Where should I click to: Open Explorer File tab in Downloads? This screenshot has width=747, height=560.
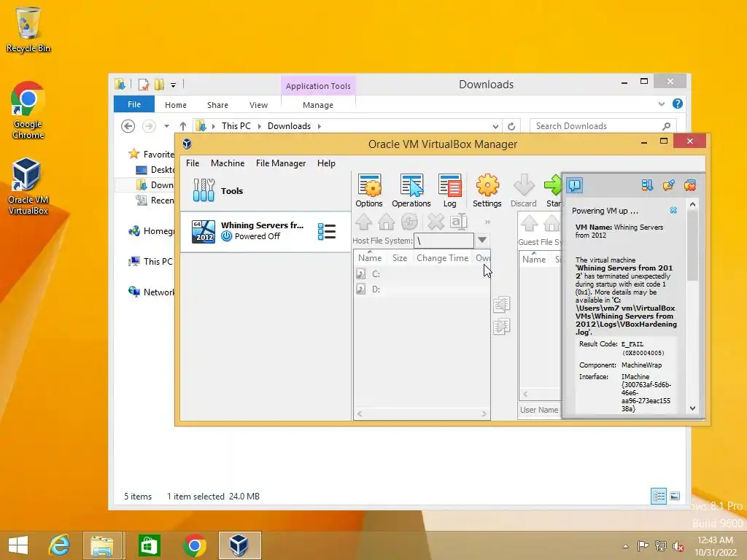point(134,104)
